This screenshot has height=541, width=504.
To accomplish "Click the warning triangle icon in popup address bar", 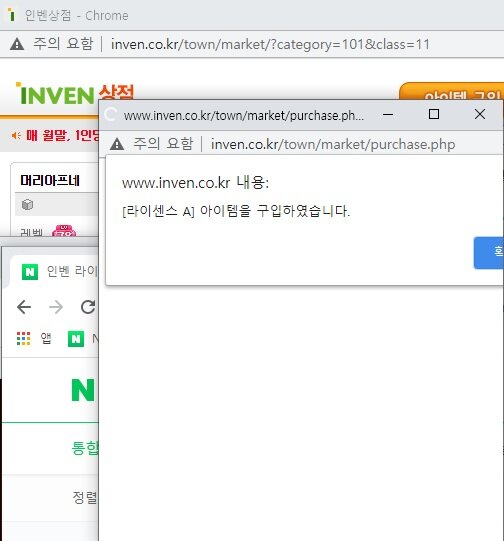I will [117, 144].
